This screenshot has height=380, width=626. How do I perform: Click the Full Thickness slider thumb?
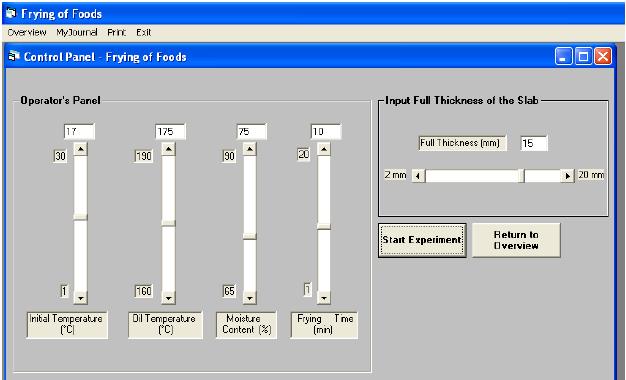(521, 176)
